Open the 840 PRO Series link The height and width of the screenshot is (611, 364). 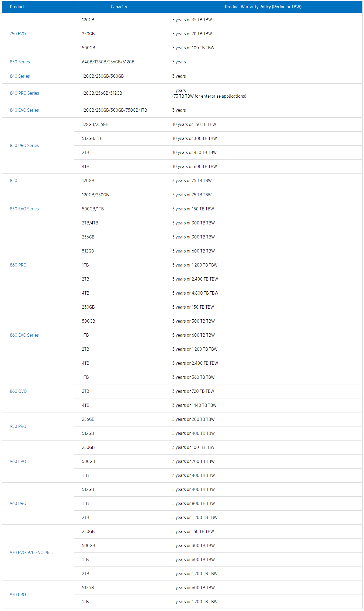pos(24,93)
